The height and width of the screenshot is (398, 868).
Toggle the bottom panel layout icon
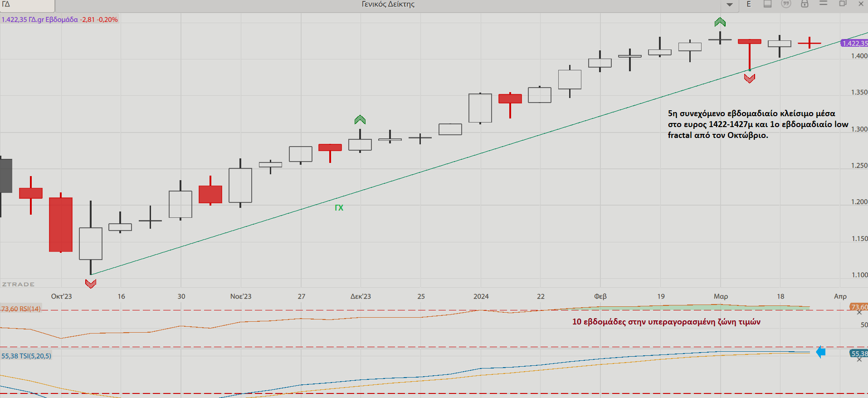[x=767, y=4]
